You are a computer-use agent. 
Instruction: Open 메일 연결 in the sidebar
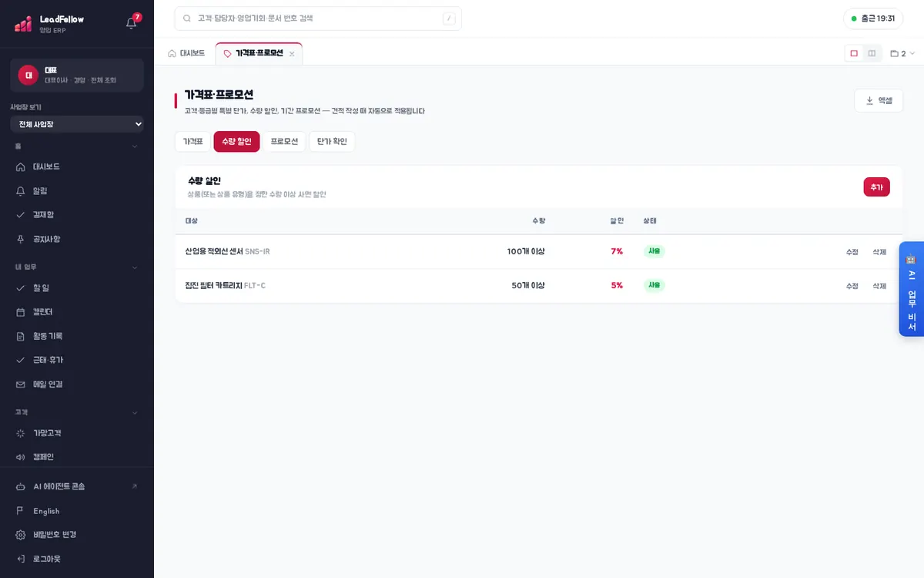point(77,385)
